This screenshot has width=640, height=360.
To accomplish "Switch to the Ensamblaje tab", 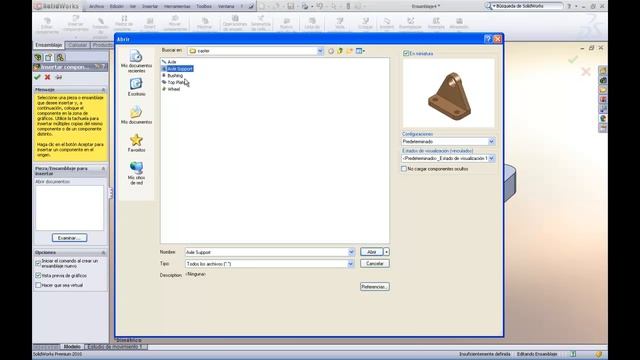I will point(49,45).
